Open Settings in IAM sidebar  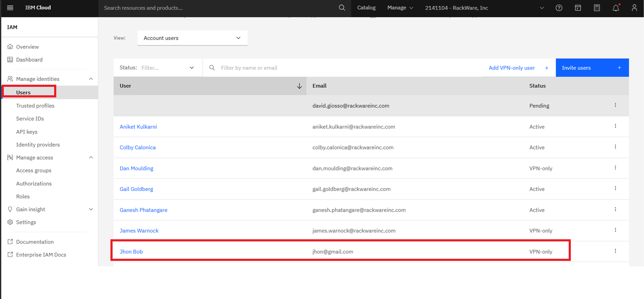[x=26, y=222]
